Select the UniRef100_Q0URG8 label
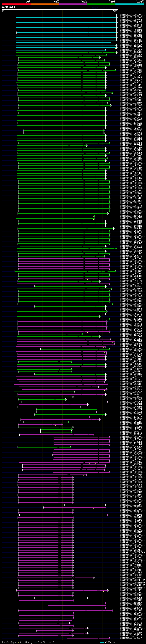Image resolution: width=146 pixels, height=644 pixels. click(x=131, y=306)
